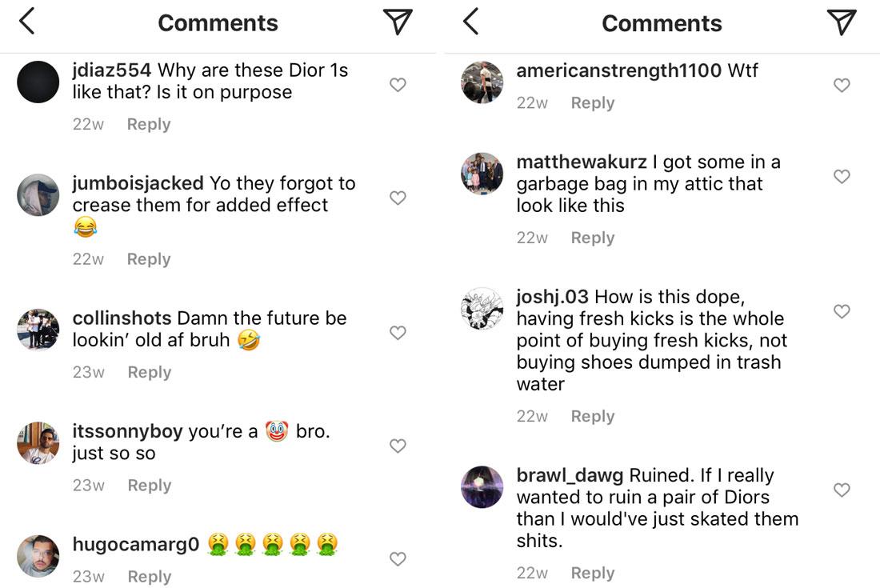
Task: Reply to jdiaz554's comment
Action: (149, 124)
